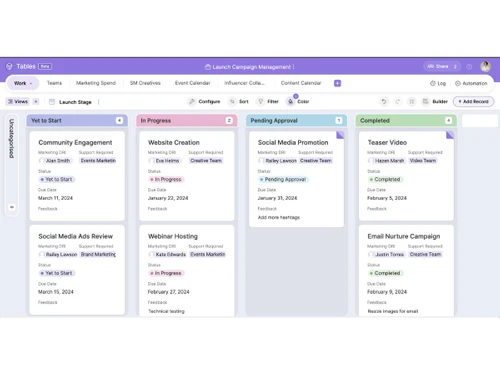Click folded corner on Teaser Video card
The image size is (500, 375).
pos(450,135)
